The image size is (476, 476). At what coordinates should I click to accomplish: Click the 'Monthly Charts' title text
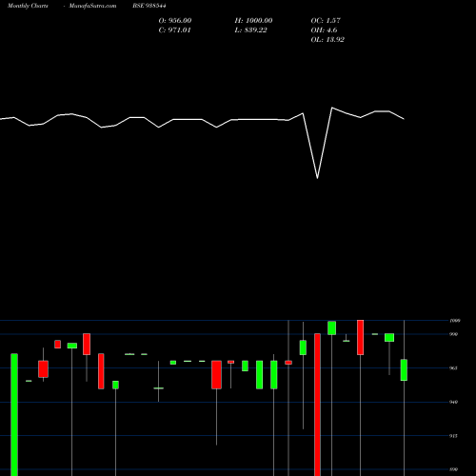[x=28, y=6]
